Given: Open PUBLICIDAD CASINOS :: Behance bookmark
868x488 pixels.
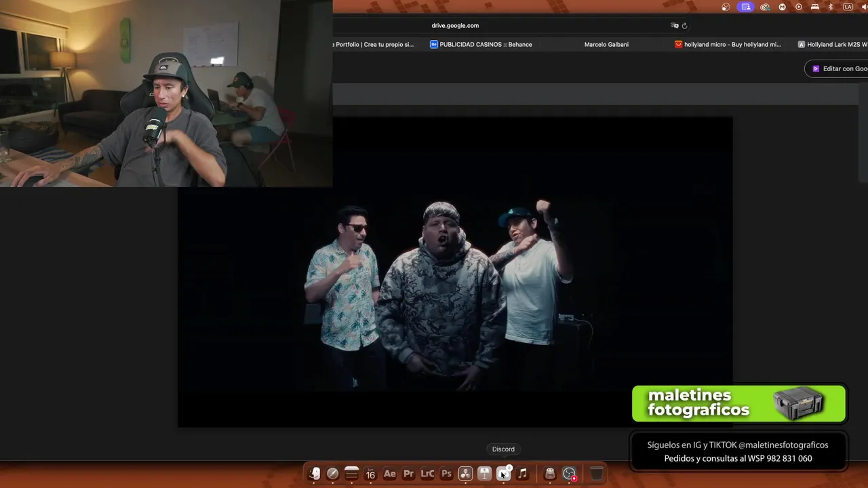Looking at the screenshot, I should (x=481, y=44).
